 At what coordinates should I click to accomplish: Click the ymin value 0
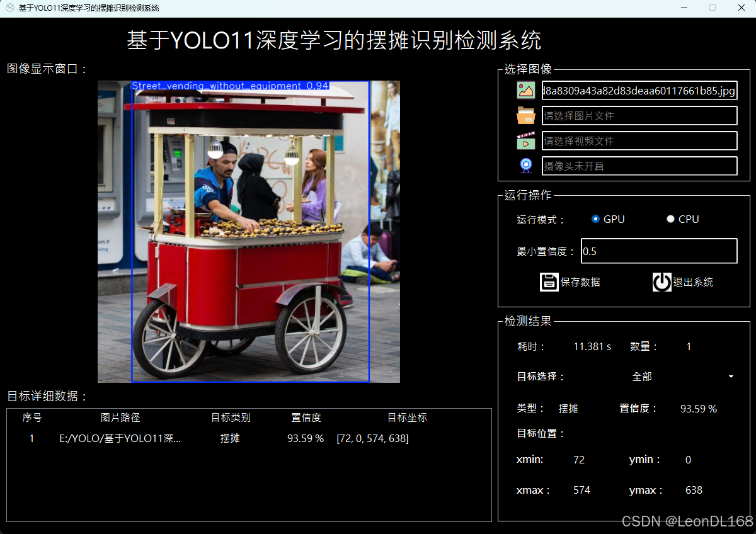point(688,460)
